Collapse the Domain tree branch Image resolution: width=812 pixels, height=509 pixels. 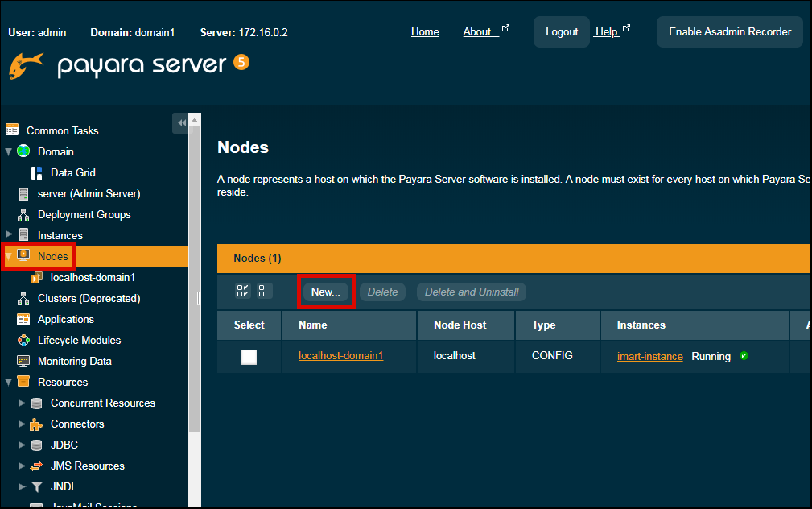[x=8, y=151]
